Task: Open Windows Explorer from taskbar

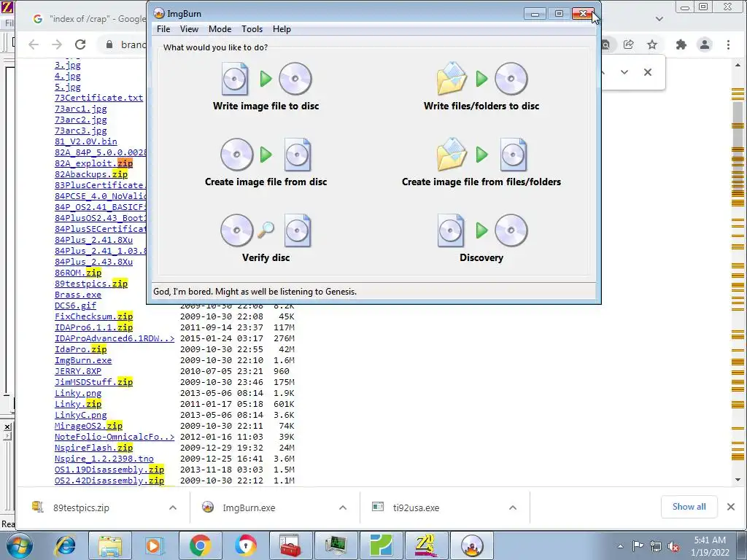Action: click(x=111, y=545)
